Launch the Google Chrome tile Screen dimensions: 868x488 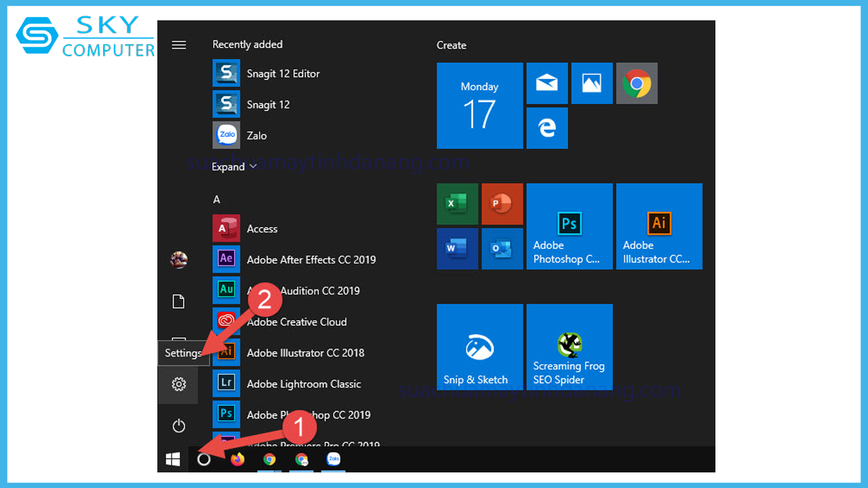(637, 83)
